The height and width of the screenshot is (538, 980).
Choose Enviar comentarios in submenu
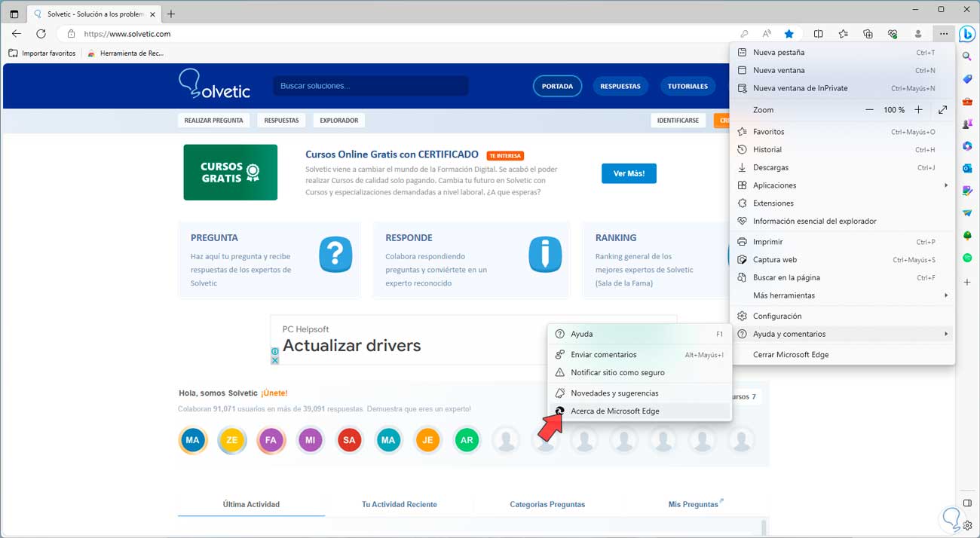click(x=639, y=355)
